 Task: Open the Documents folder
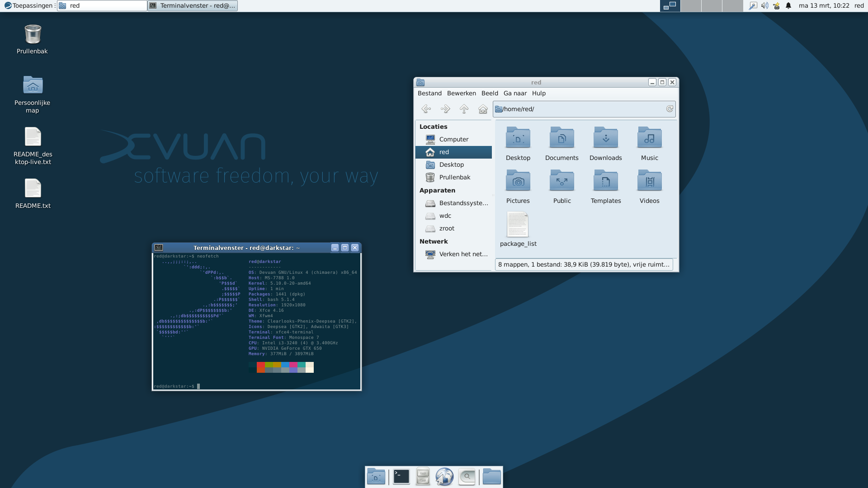pyautogui.click(x=561, y=144)
